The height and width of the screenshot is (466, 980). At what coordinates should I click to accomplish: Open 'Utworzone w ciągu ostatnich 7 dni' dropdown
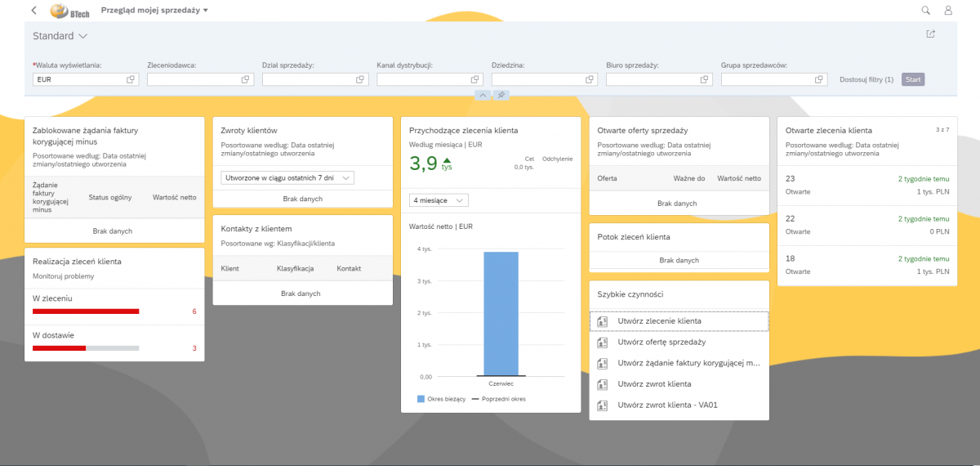coord(287,177)
